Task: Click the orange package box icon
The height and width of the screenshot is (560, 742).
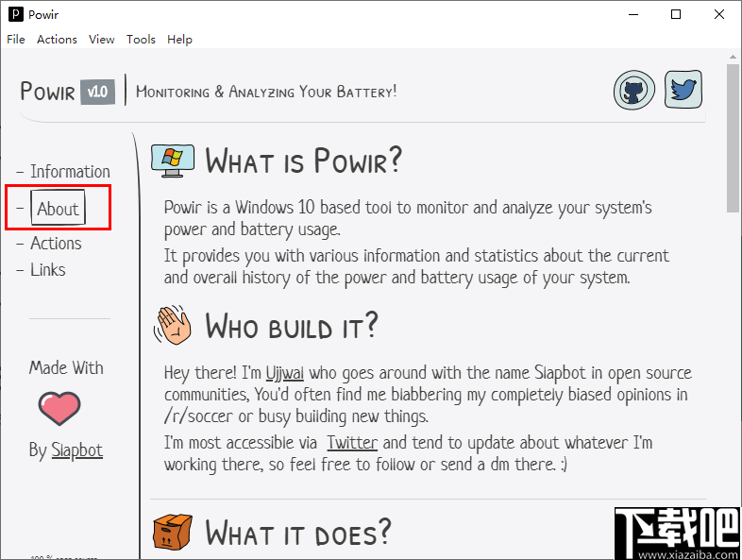Action: click(172, 532)
